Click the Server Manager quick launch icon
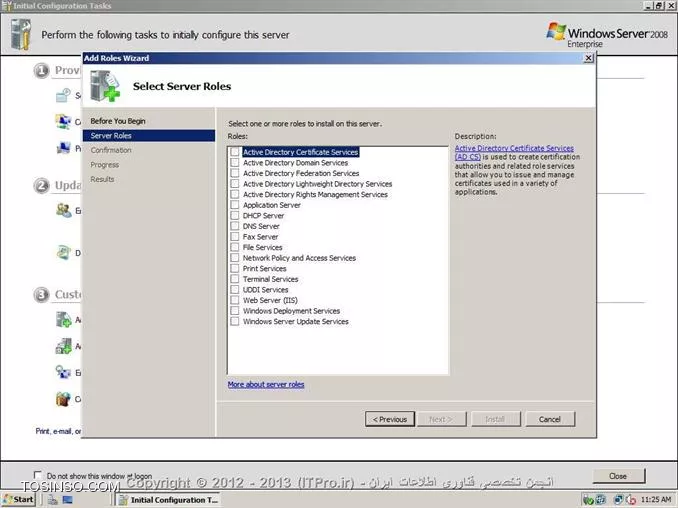This screenshot has width=678, height=508. point(52,500)
